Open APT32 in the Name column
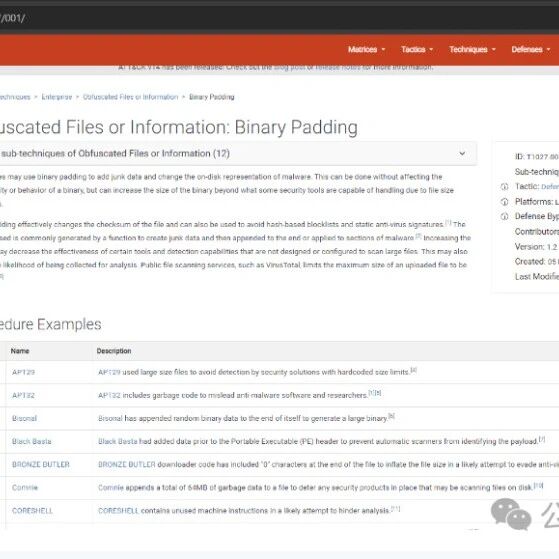559x559 pixels. pos(23,395)
